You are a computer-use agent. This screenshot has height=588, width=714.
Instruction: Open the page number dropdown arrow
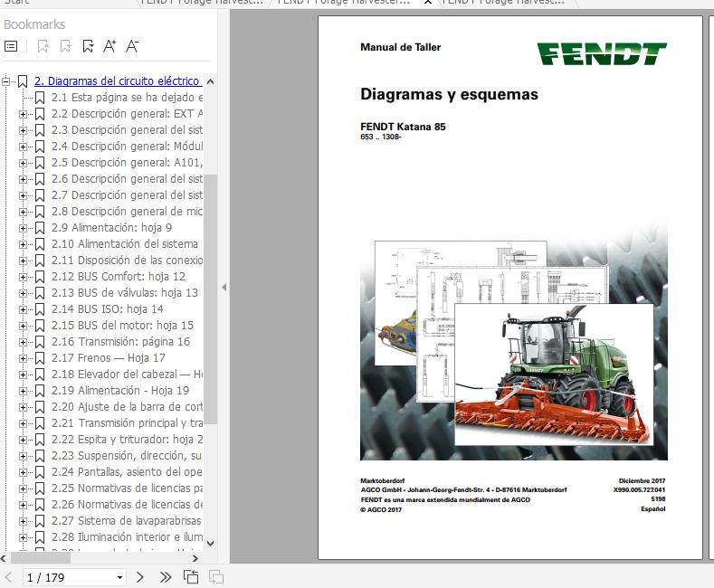(119, 577)
